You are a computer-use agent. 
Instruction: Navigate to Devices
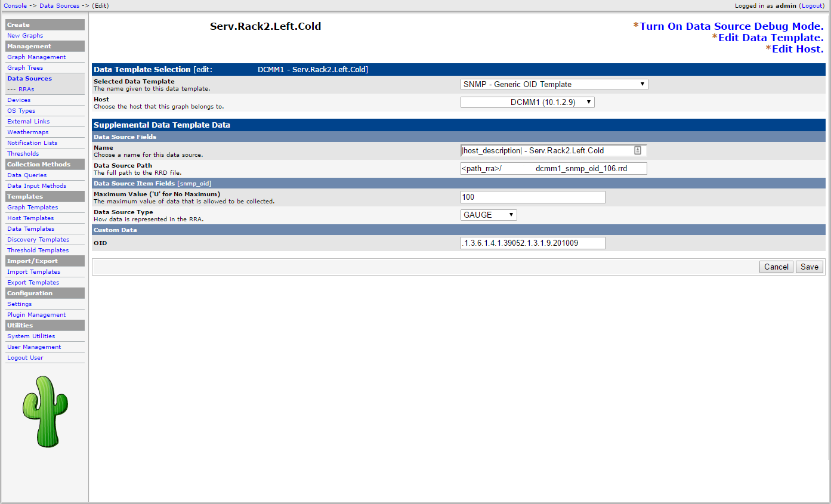point(18,100)
